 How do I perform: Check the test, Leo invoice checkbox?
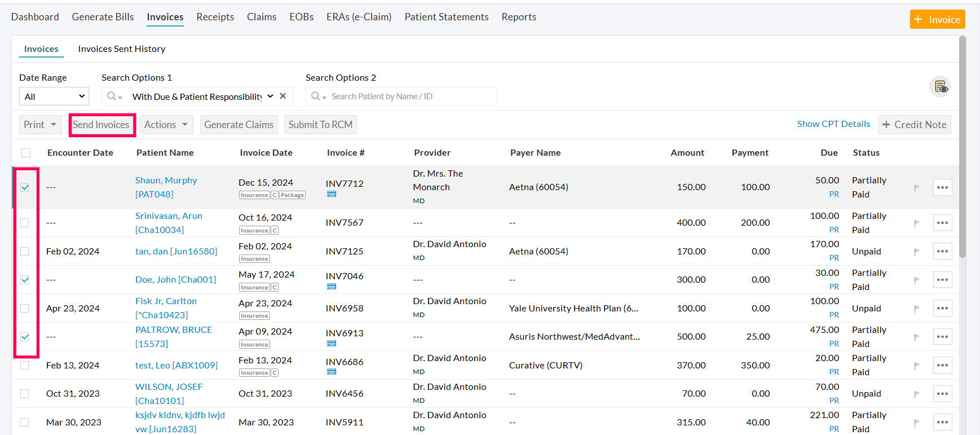pyautogui.click(x=25, y=366)
